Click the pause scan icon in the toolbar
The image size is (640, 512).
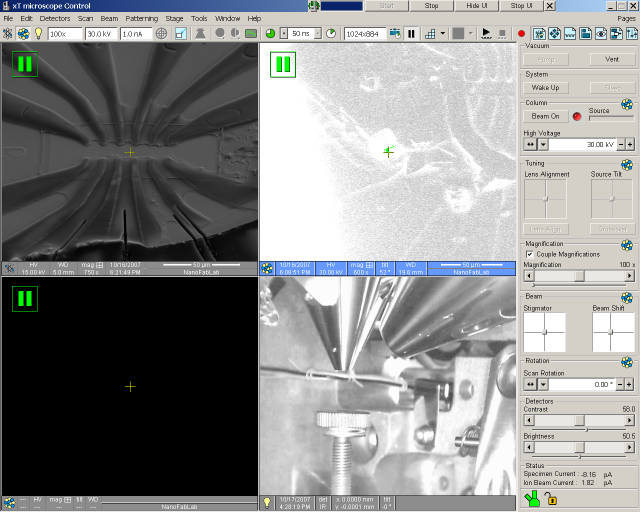(411, 33)
